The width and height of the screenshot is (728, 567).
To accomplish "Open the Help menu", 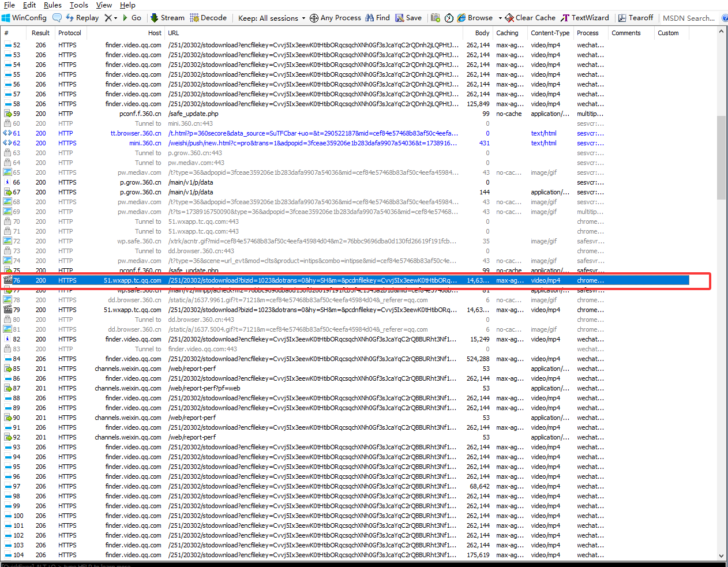I will [x=127, y=5].
